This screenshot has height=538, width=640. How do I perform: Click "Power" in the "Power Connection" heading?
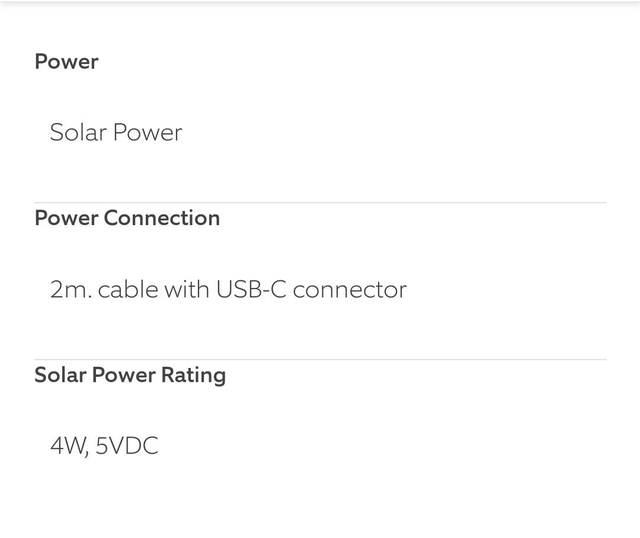point(66,218)
